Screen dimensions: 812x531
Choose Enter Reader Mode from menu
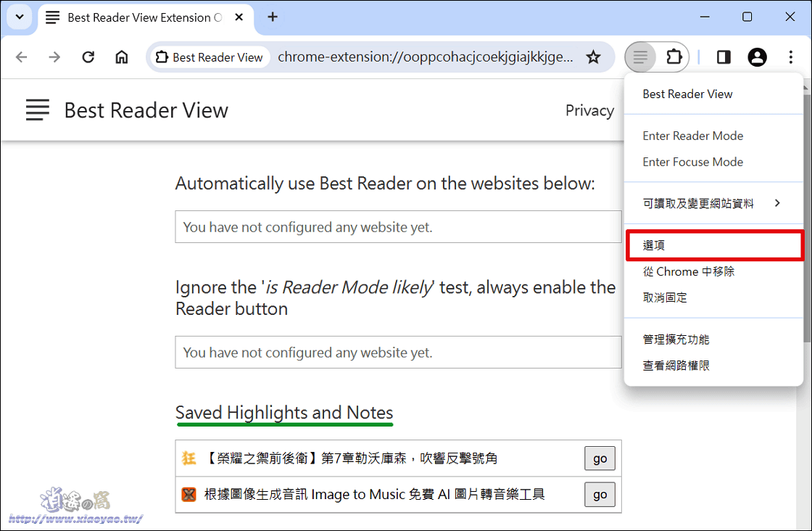tap(713, 136)
